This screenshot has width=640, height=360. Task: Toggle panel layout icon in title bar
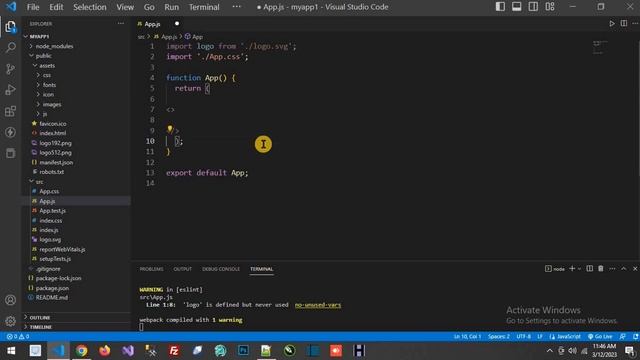516,7
